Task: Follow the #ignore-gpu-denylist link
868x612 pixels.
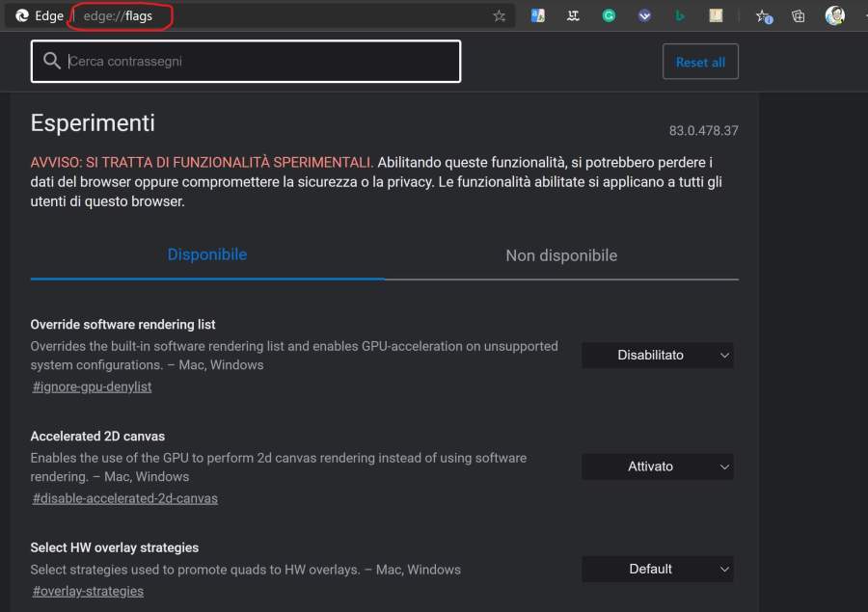Action: tap(93, 386)
